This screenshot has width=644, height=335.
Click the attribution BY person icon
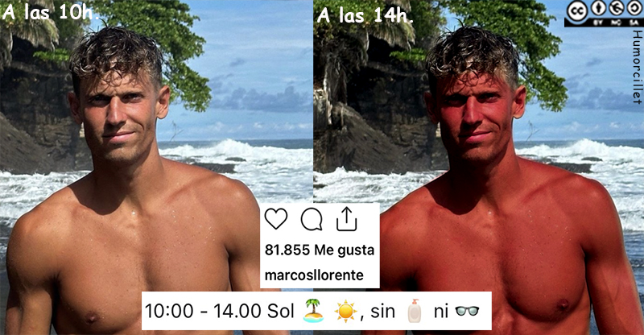[x=598, y=8]
